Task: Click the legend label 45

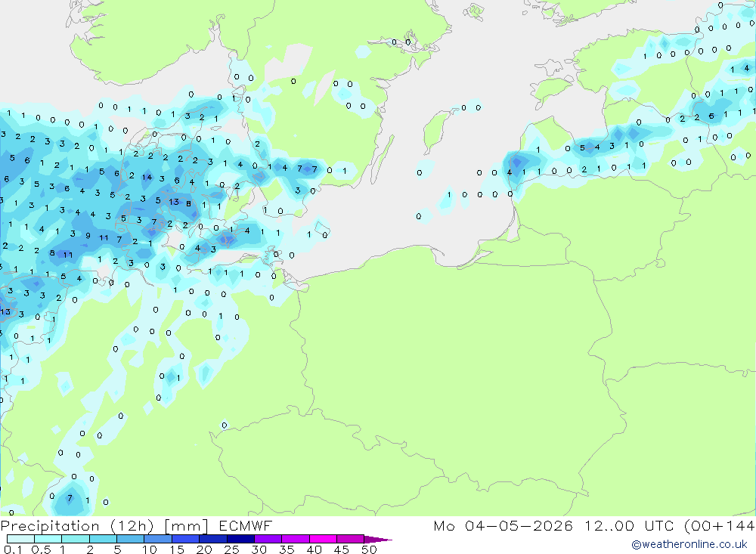Action: (x=342, y=549)
